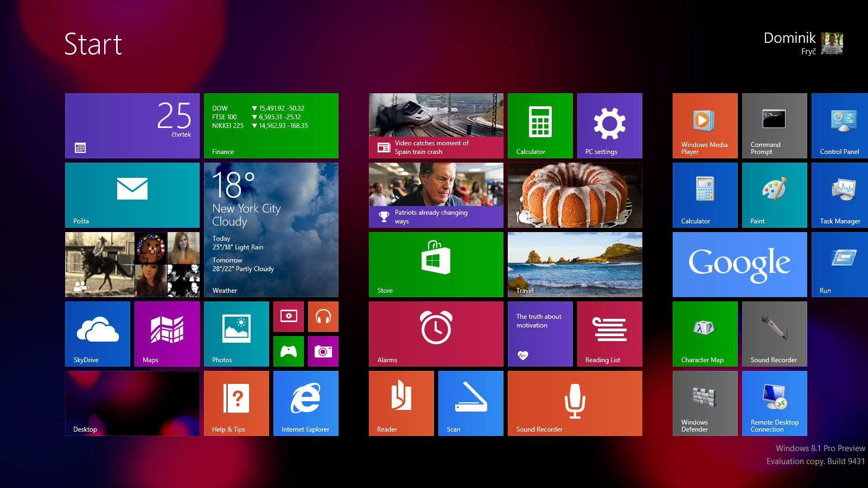Open the Pošta mail tile

point(132,195)
